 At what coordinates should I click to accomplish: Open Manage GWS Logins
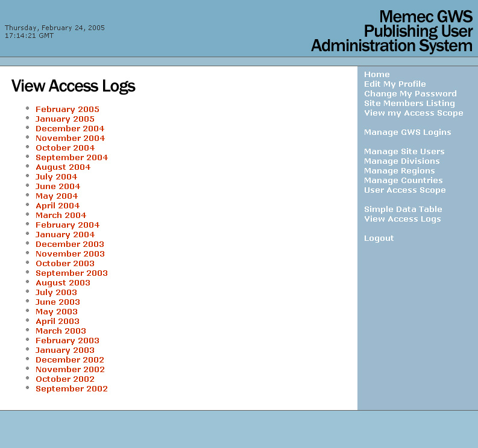[x=407, y=132]
